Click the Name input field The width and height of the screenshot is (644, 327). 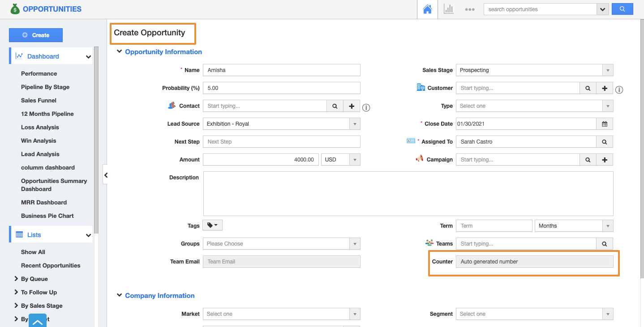282,70
